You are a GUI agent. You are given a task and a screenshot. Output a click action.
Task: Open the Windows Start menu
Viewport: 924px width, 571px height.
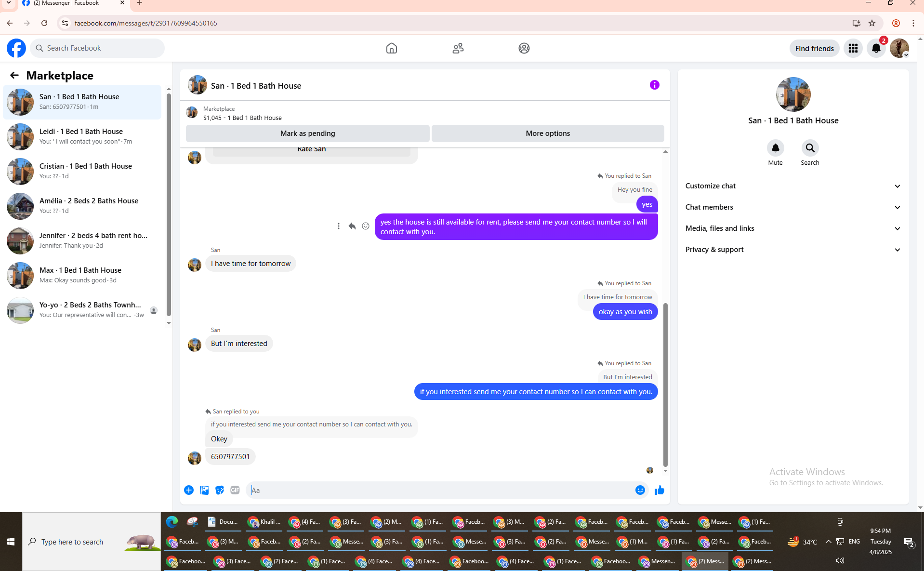pyautogui.click(x=11, y=542)
